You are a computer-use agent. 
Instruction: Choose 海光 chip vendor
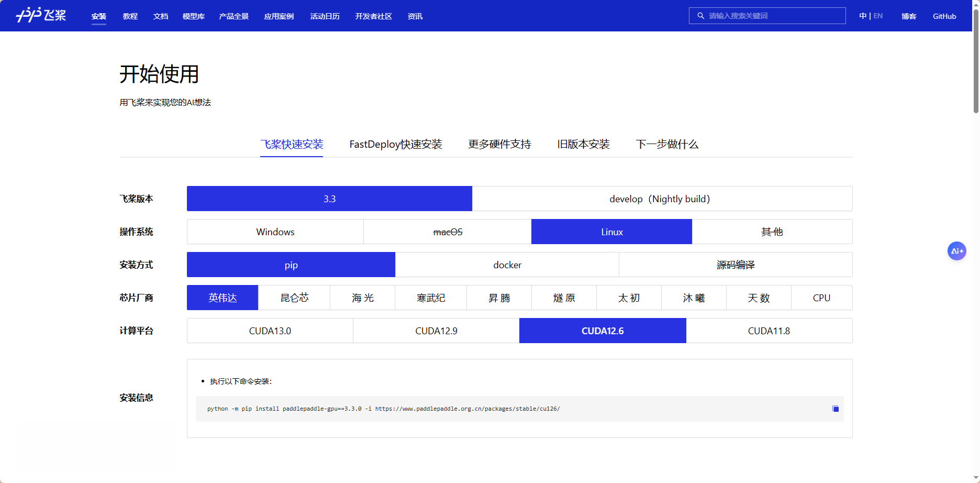tap(363, 298)
